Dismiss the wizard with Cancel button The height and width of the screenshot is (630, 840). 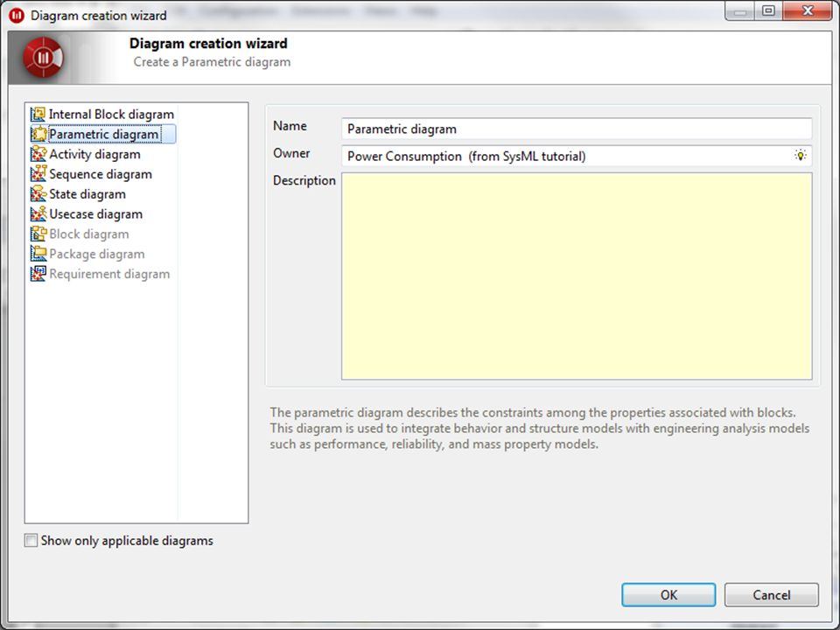tap(771, 595)
